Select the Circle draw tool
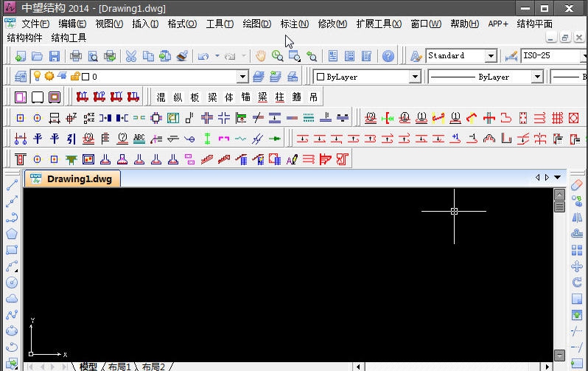Image resolution: width=588 pixels, height=371 pixels. 12,282
